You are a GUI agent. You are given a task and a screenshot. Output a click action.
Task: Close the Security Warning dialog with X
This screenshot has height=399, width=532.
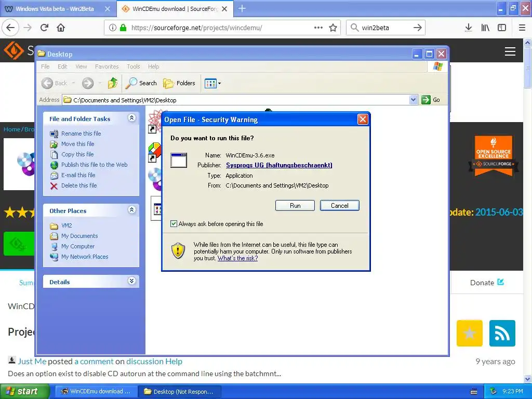(363, 119)
